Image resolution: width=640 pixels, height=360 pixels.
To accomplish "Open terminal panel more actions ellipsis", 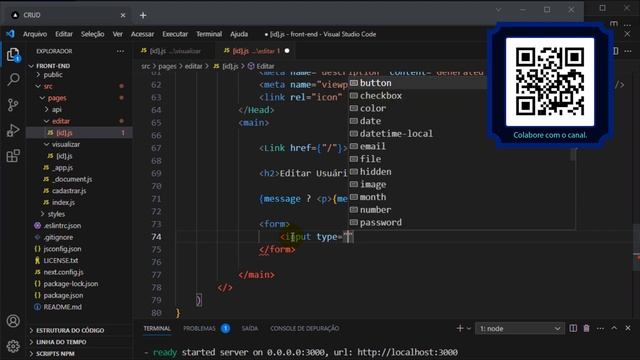I will pos(600,328).
